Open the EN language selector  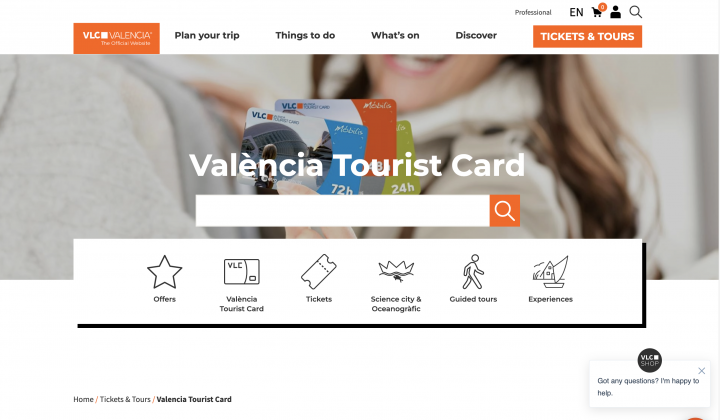[576, 12]
